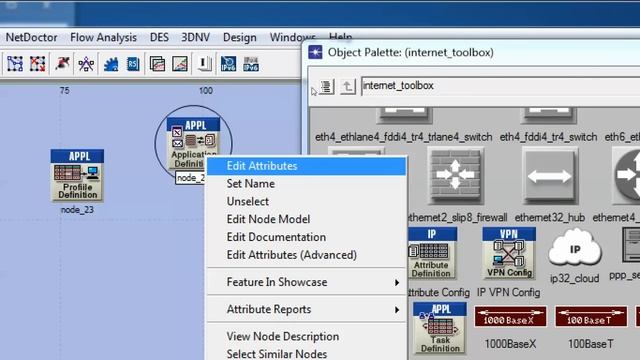This screenshot has width=640, height=360.
Task: Choose Edit Attributes from context menu
Action: coord(307,166)
